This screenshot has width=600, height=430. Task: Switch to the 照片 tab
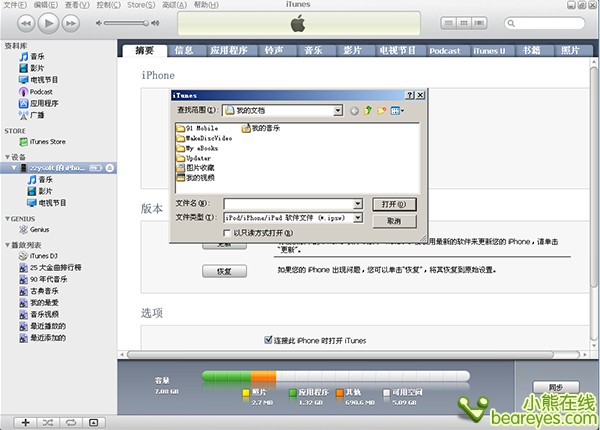tap(570, 50)
